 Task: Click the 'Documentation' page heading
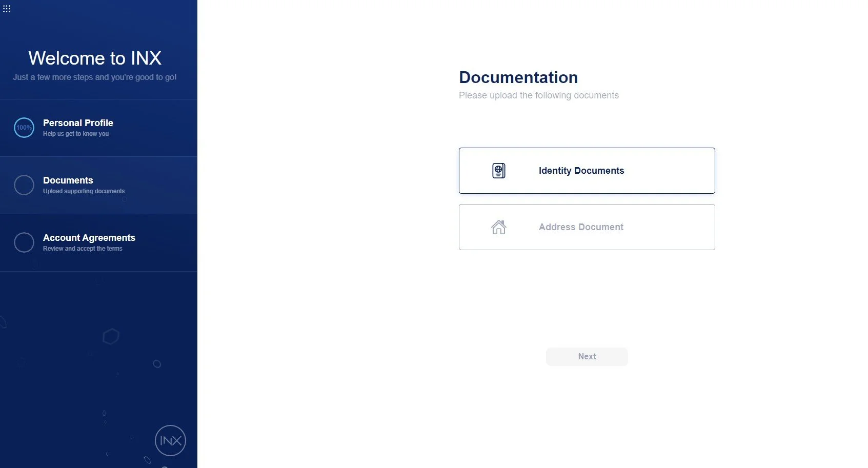click(518, 77)
